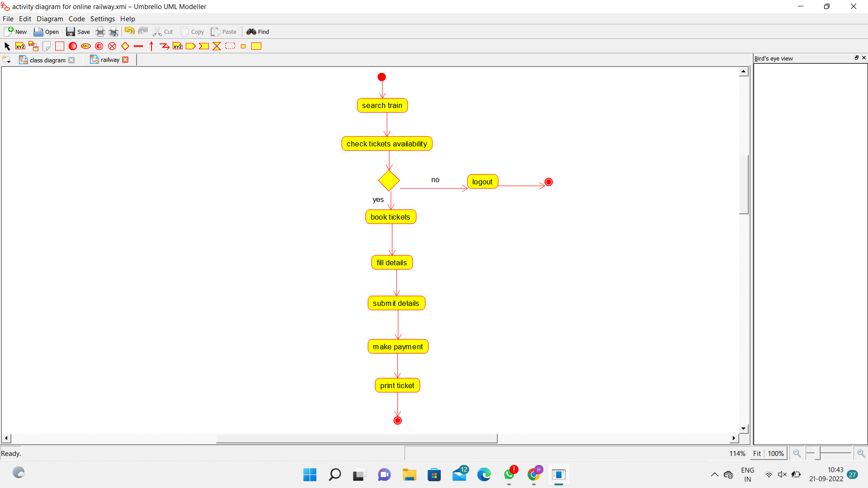Choose the Activity (ABC oval) tool

[86, 46]
